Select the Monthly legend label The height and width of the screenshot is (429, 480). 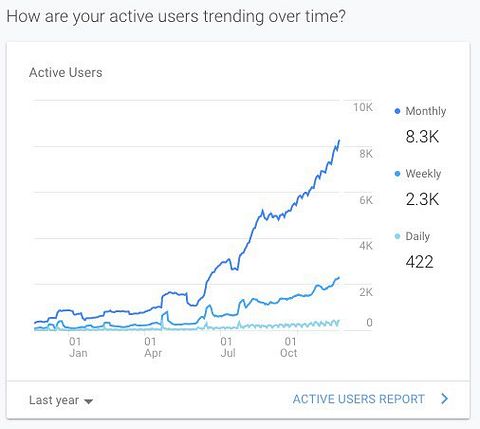[426, 111]
